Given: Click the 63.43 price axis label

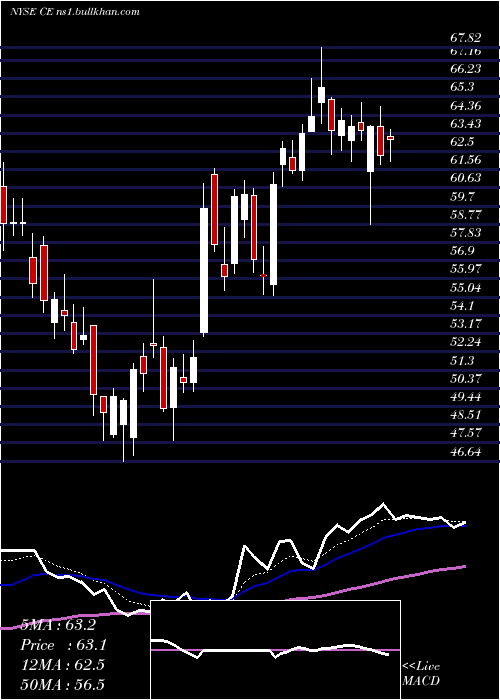Looking at the screenshot, I should coord(466,124).
